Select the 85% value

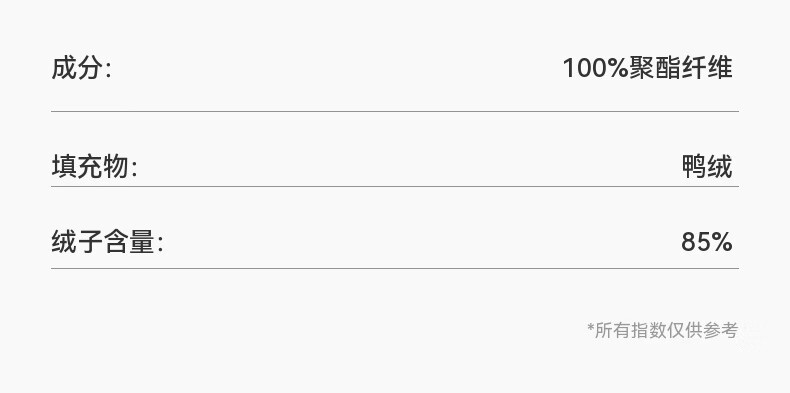tap(707, 242)
